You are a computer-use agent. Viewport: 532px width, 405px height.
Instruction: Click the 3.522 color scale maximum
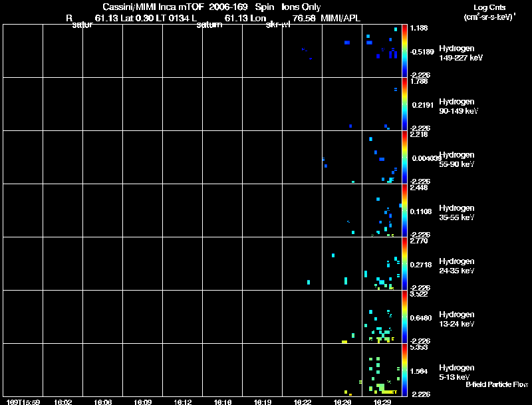pyautogui.click(x=419, y=294)
